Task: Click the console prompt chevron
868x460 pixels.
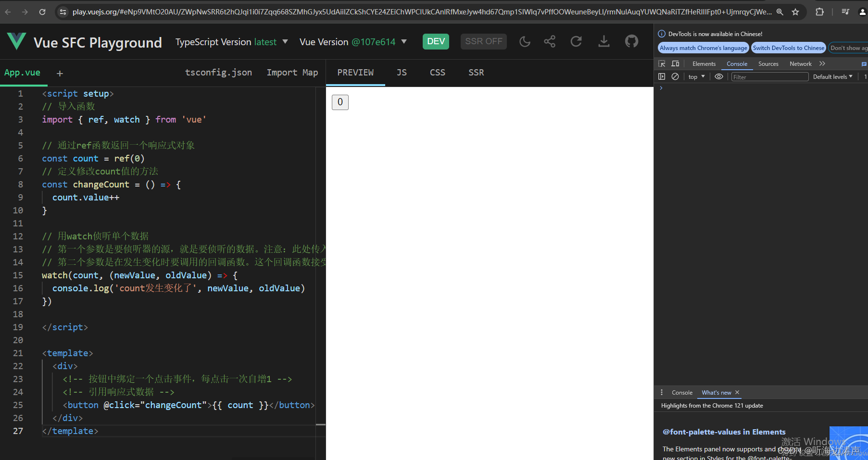Action: coord(661,88)
